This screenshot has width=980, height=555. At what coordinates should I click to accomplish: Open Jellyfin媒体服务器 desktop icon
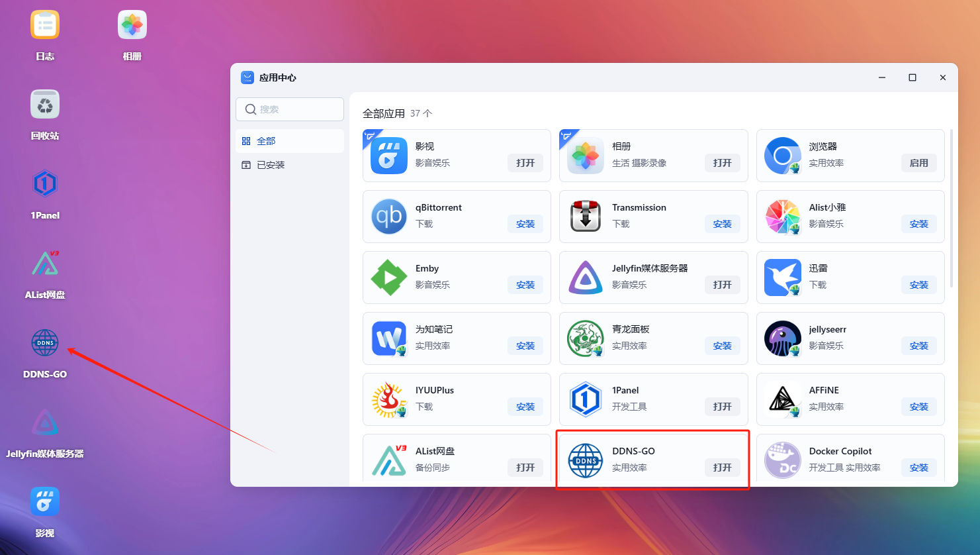pos(45,423)
